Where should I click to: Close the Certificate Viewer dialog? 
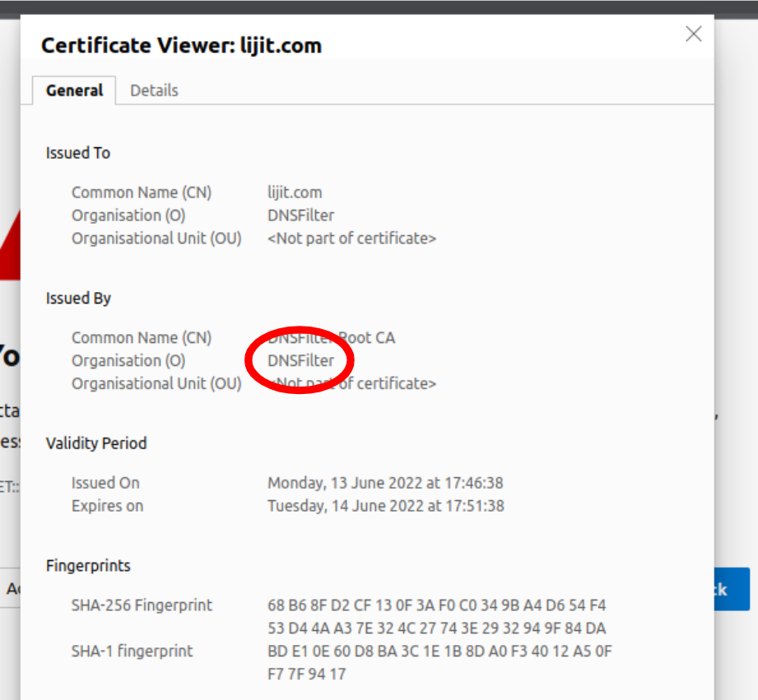pyautogui.click(x=694, y=34)
